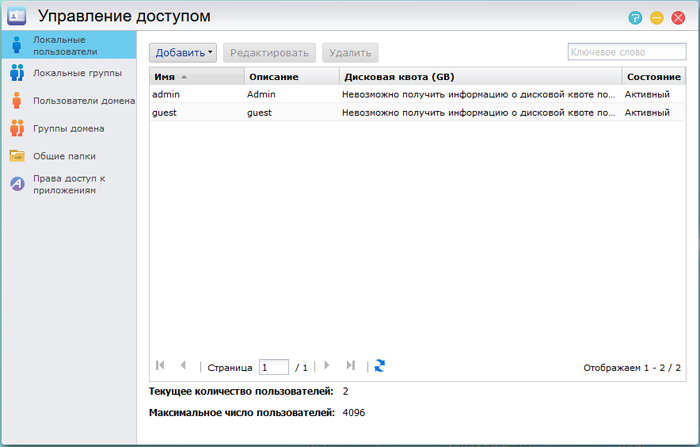Sort by Описание column header
Image resolution: width=700 pixels, height=447 pixels.
[x=292, y=76]
